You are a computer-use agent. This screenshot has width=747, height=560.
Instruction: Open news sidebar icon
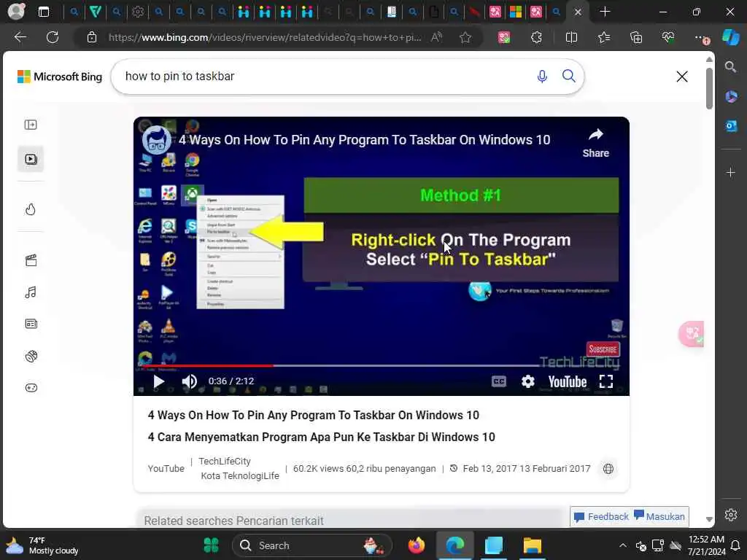pos(31,324)
